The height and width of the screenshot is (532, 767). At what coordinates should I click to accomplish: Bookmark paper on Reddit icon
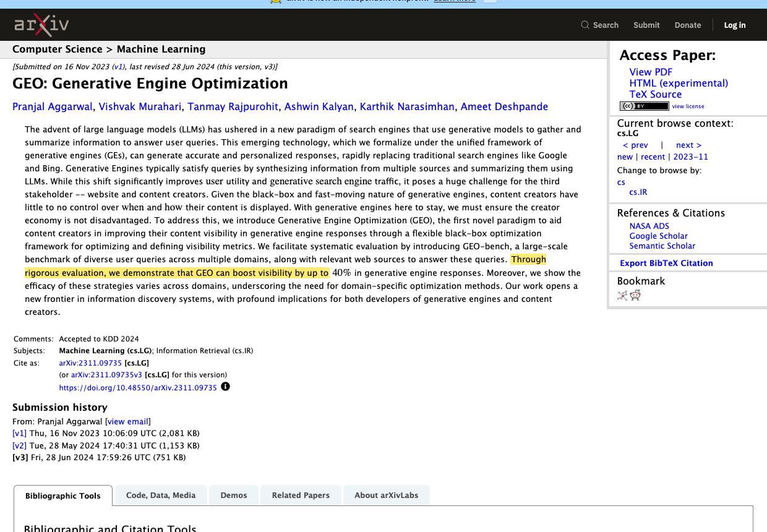635,295
